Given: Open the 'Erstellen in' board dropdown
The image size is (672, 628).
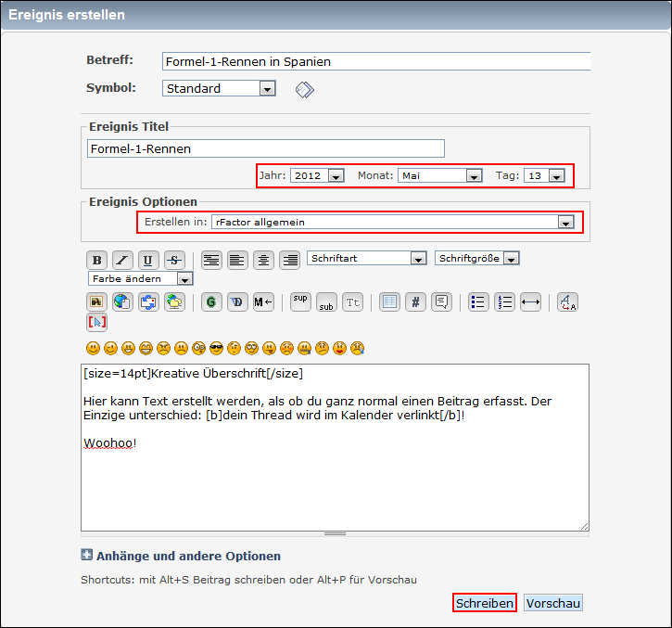Looking at the screenshot, I should [x=393, y=223].
